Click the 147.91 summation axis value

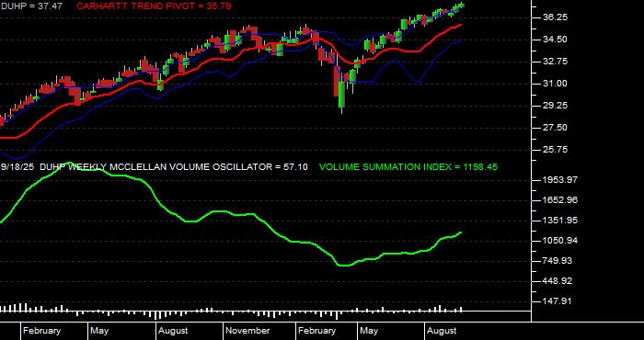click(x=558, y=301)
